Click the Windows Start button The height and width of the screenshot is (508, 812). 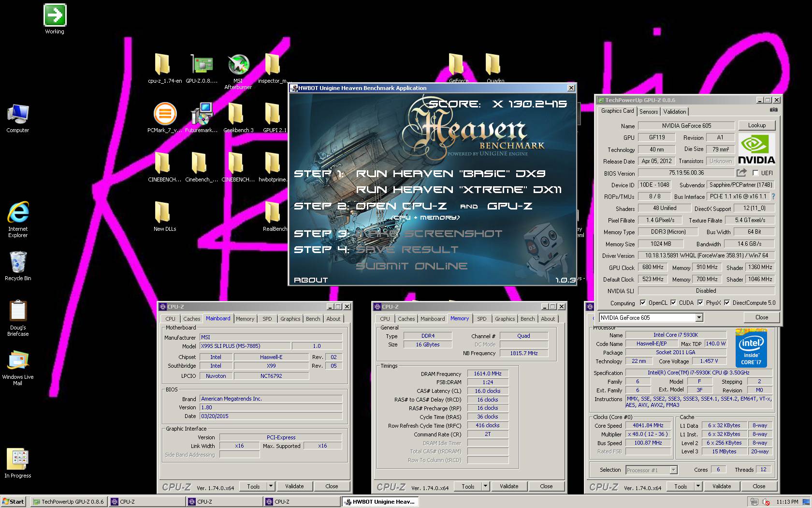click(x=14, y=502)
